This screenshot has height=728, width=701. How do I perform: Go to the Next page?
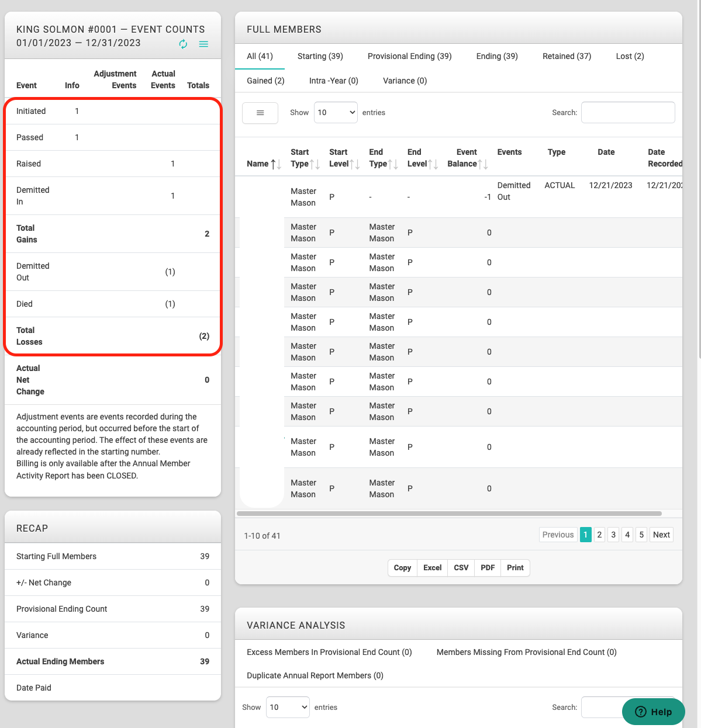661,535
